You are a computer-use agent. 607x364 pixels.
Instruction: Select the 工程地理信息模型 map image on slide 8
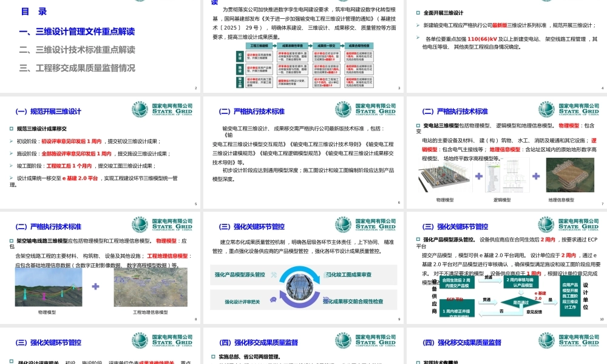coord(151,287)
